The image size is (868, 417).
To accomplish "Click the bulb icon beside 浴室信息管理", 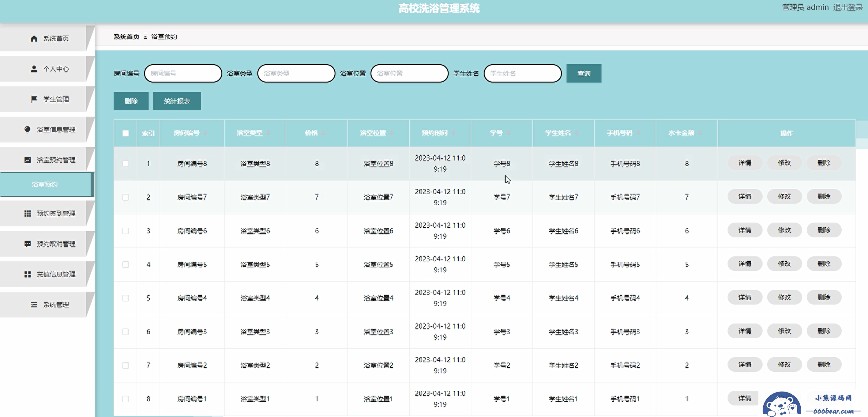I will (27, 129).
